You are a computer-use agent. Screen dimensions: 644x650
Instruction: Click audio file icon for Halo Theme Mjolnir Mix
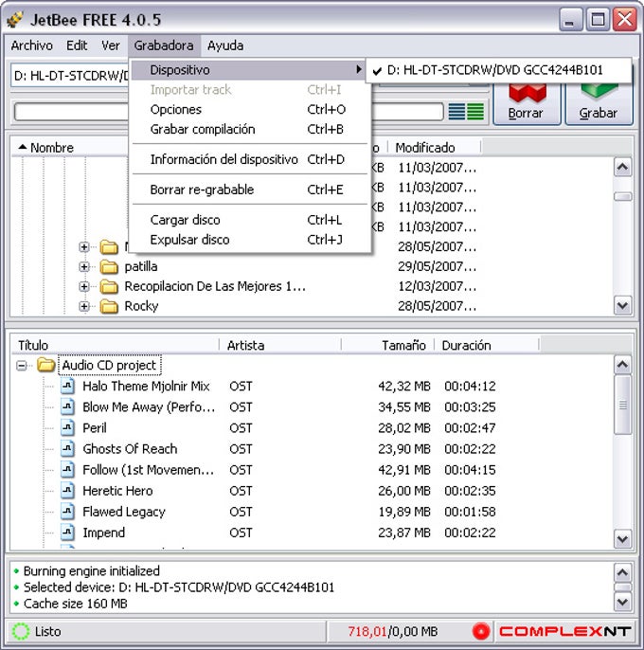click(x=67, y=386)
